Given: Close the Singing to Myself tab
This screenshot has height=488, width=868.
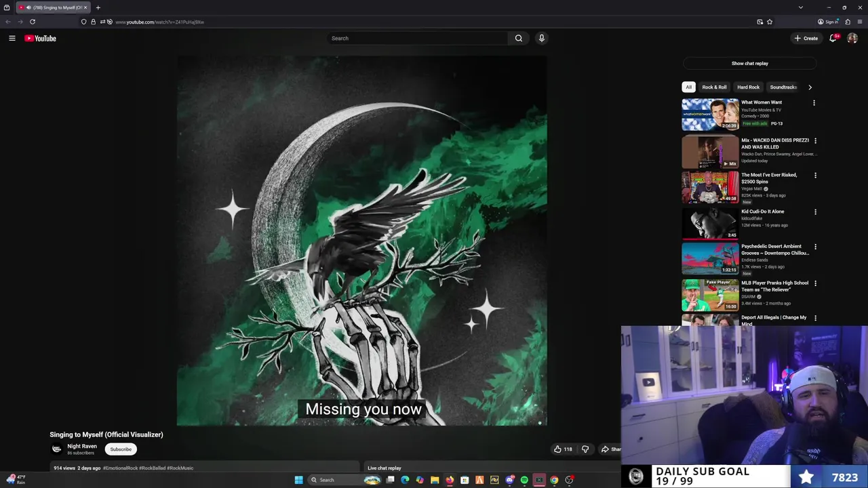Looking at the screenshot, I should 85,7.
